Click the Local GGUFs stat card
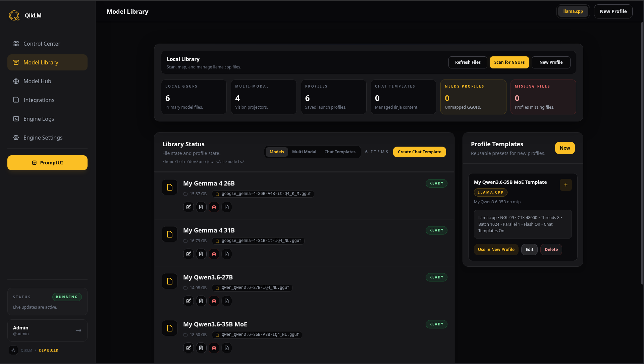This screenshot has width=644, height=364. pyautogui.click(x=194, y=97)
